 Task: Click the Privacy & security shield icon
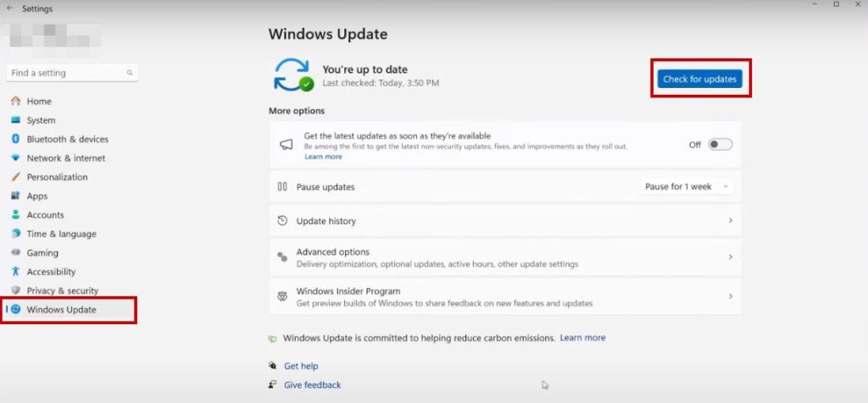[15, 290]
